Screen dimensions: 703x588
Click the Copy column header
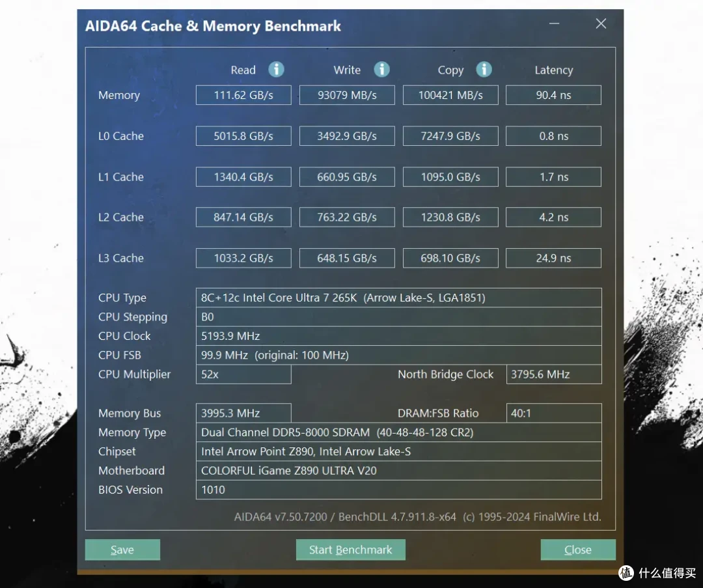point(450,70)
